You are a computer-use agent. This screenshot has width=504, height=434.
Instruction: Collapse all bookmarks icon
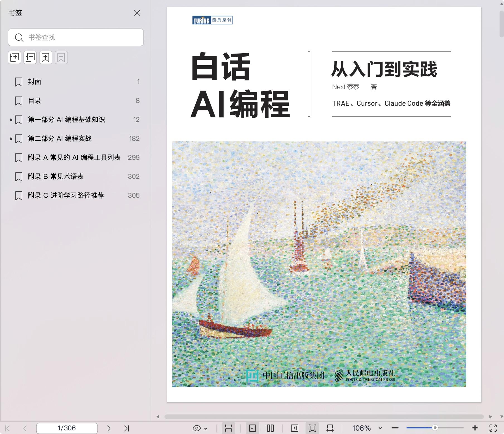tap(30, 57)
